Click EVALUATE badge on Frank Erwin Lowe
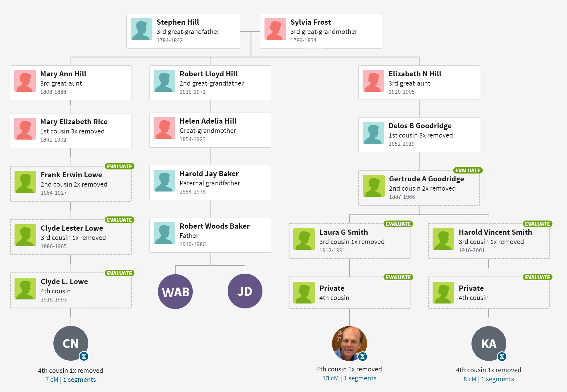Viewport: 567px width, 392px height. (119, 167)
